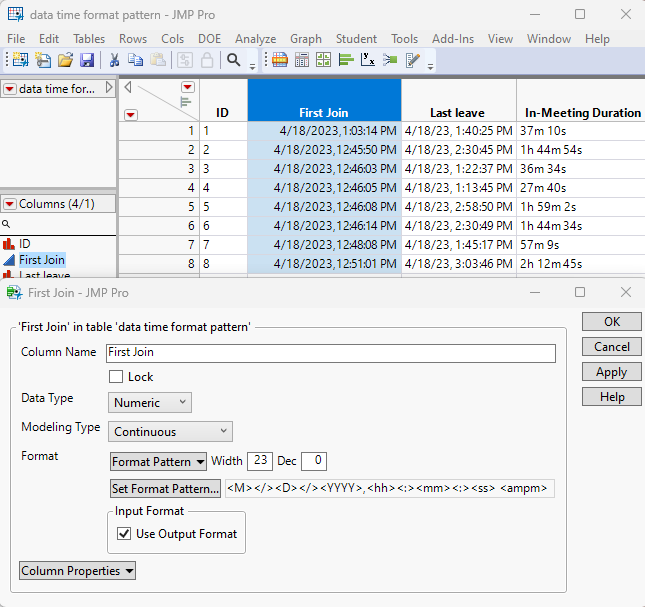
Task: Click the Column Name text field
Action: pos(330,353)
